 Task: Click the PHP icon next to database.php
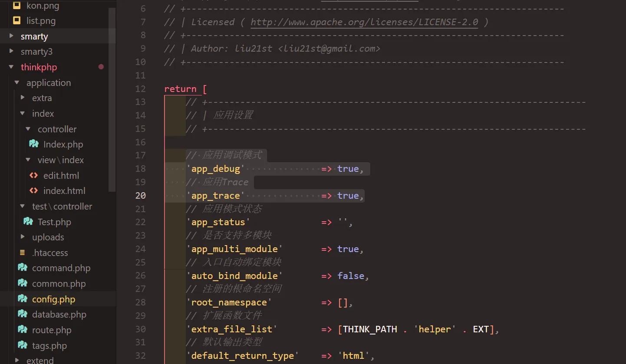(22, 314)
